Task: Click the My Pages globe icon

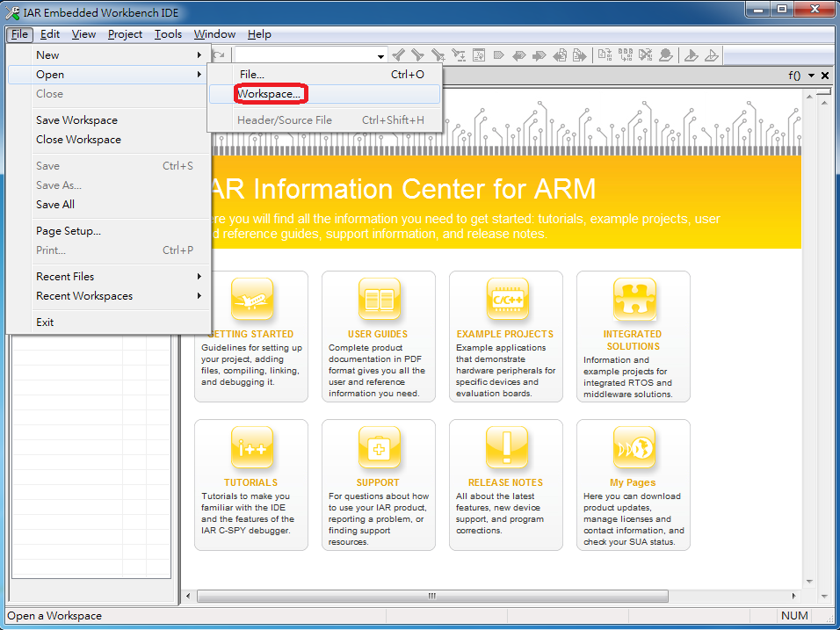Action: click(x=634, y=447)
